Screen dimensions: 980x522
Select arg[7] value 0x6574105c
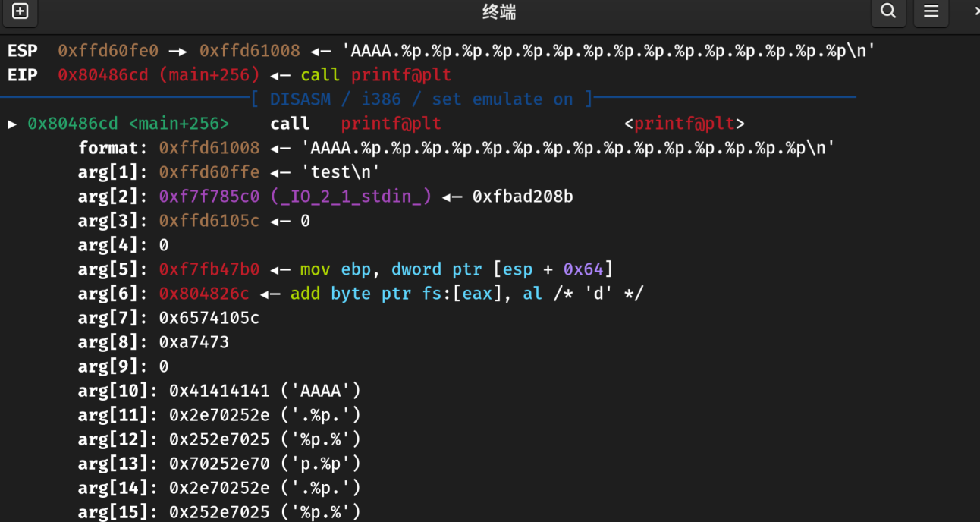(209, 318)
